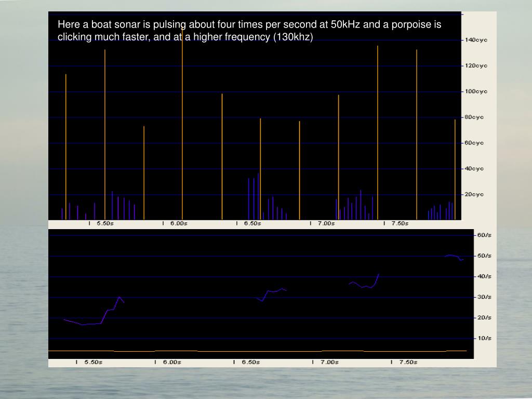Click the 80cyc axis label
Viewport: 532px width, 399px height.
coord(474,117)
